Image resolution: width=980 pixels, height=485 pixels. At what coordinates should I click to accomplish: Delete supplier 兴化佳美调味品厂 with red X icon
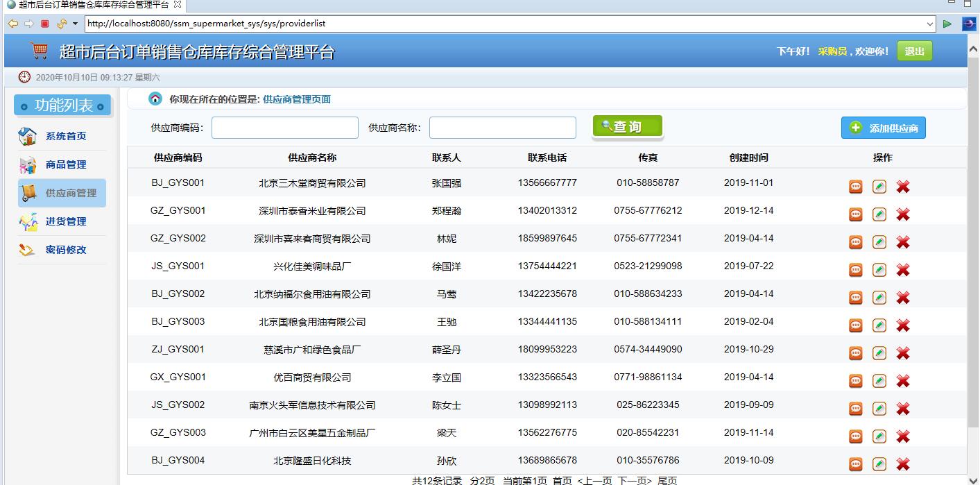tap(902, 269)
